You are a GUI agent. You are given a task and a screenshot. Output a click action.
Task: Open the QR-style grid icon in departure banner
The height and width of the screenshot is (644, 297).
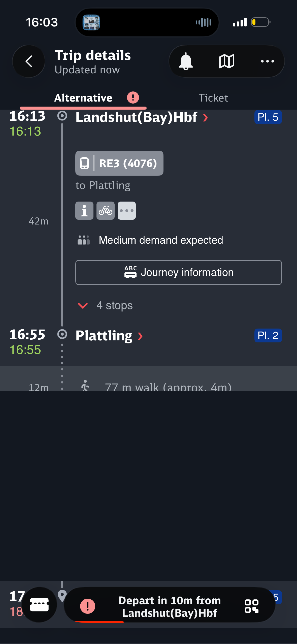[x=252, y=606]
